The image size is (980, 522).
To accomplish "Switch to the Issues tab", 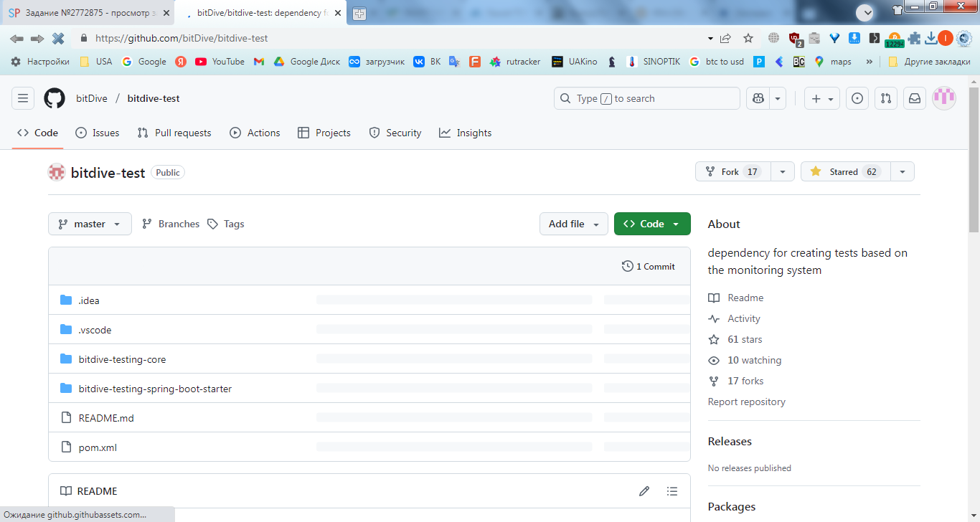I will coord(98,133).
